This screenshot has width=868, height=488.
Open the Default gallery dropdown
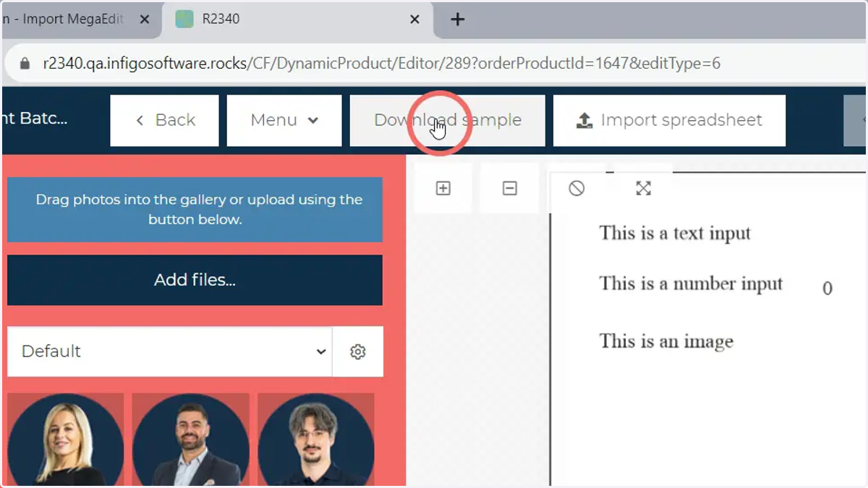(x=169, y=351)
